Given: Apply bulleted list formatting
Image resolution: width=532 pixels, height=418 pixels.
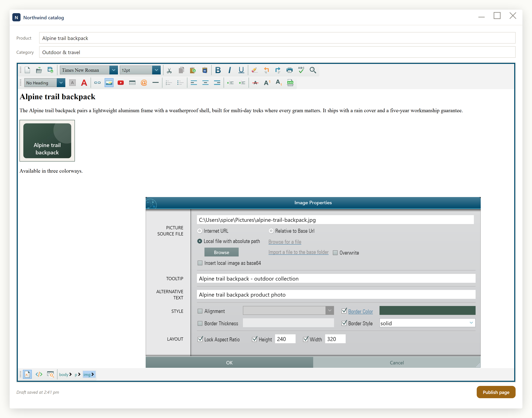Looking at the screenshot, I should 180,83.
